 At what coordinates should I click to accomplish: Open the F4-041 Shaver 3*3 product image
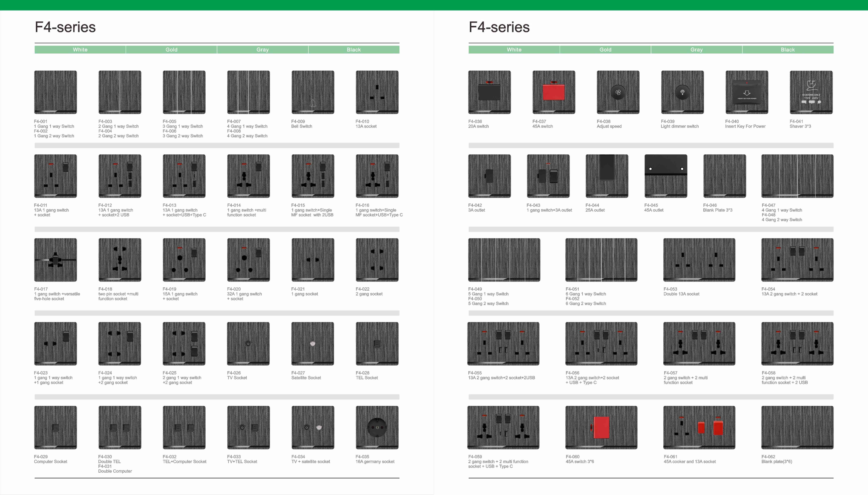click(x=811, y=92)
